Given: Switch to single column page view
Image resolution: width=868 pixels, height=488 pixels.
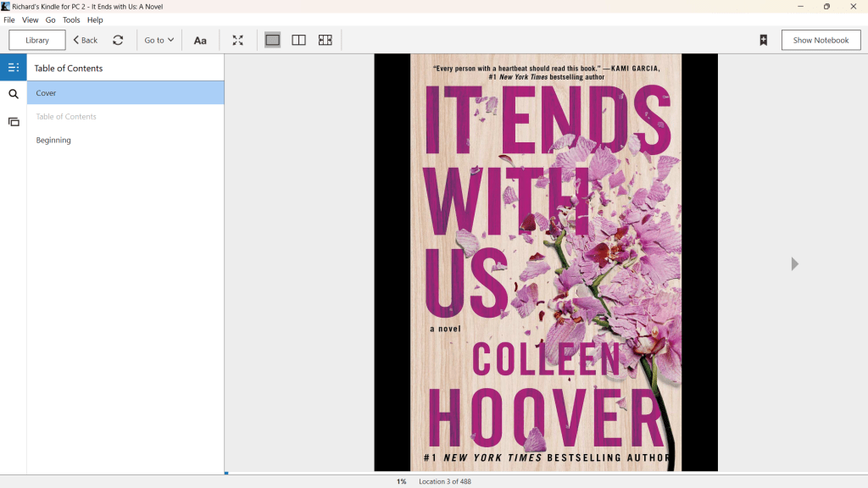Looking at the screenshot, I should coord(272,40).
